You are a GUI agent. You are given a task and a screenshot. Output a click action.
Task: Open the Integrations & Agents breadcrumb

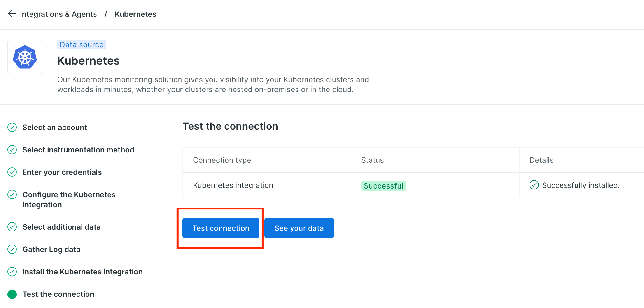58,14
